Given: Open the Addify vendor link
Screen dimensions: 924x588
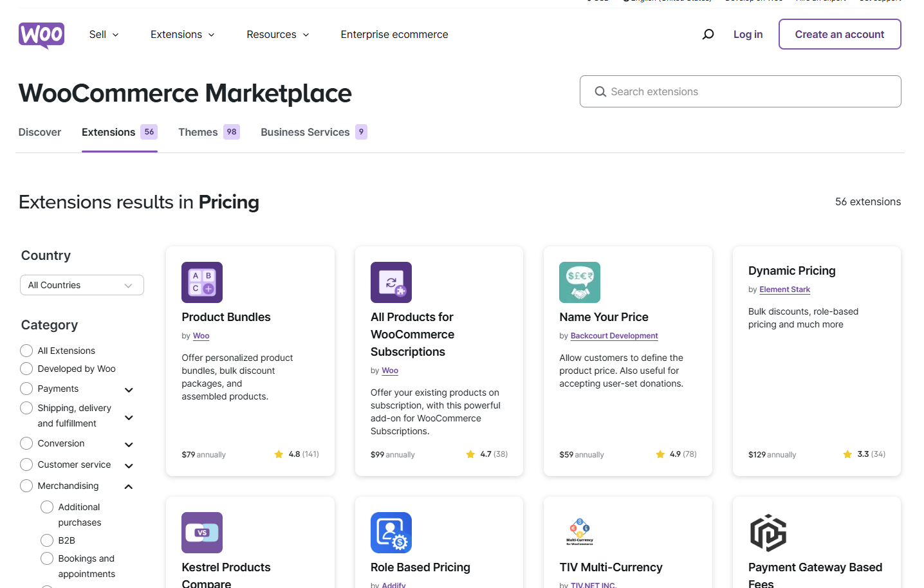Looking at the screenshot, I should (394, 585).
